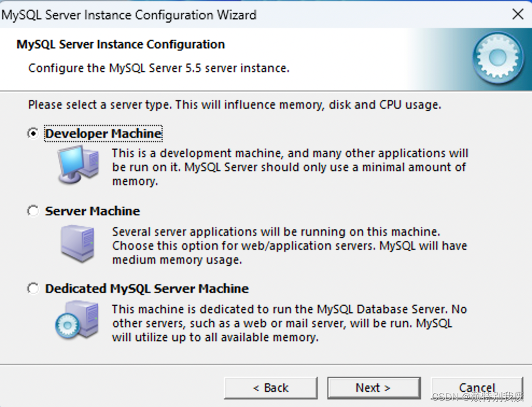The height and width of the screenshot is (407, 532).
Task: Click the MySQL Server Instance Configuration heading
Action: [x=120, y=44]
